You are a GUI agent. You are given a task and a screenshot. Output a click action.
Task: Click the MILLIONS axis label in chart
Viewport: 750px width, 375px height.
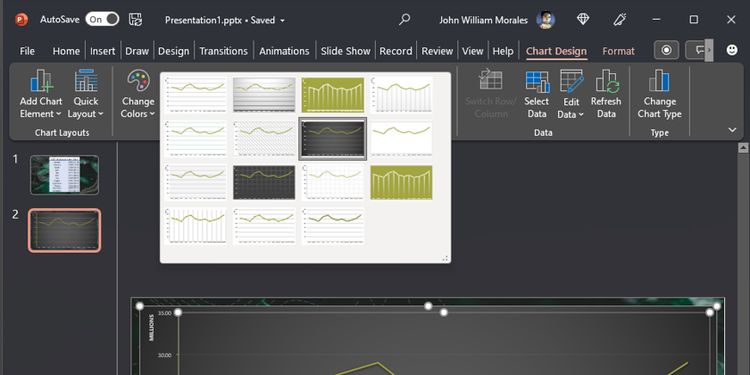152,328
